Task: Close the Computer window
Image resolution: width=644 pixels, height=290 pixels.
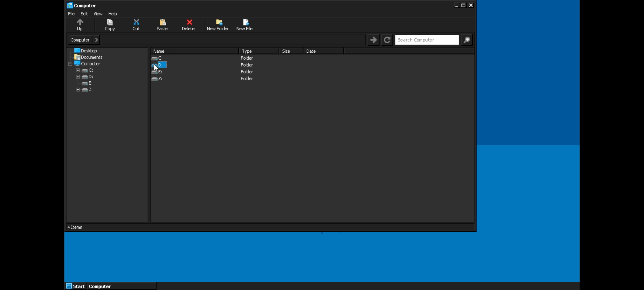Action: (471, 5)
